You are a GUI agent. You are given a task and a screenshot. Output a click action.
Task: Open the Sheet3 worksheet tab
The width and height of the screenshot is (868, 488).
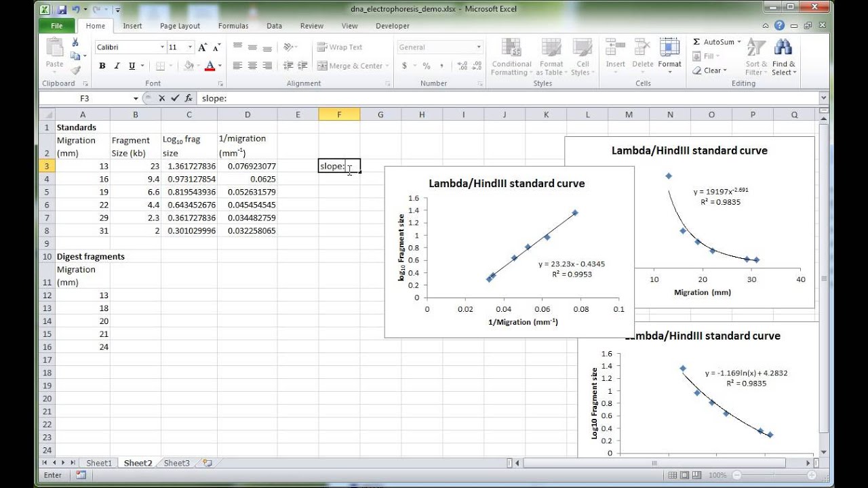[177, 463]
